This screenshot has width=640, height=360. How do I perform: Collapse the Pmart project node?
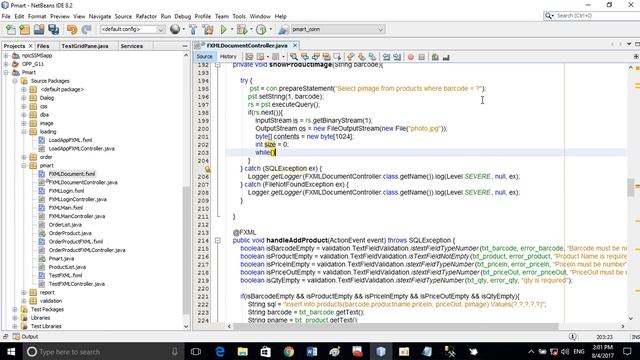pos(6,73)
